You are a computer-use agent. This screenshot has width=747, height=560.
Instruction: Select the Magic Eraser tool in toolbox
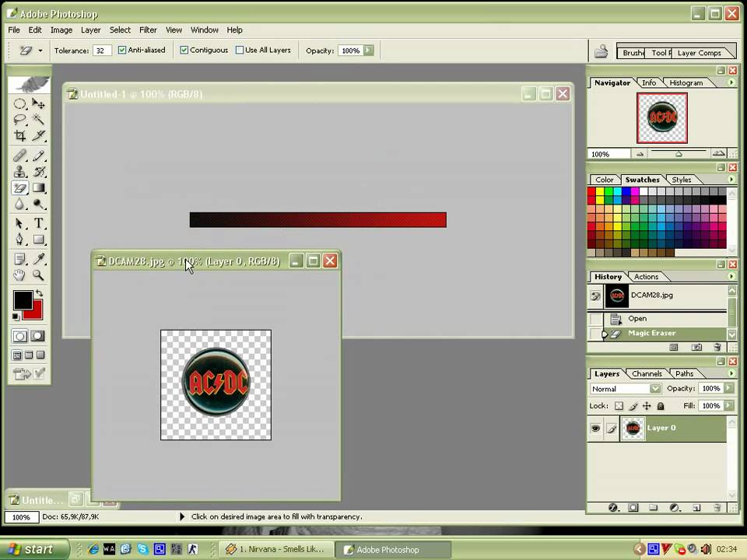pyautogui.click(x=19, y=188)
